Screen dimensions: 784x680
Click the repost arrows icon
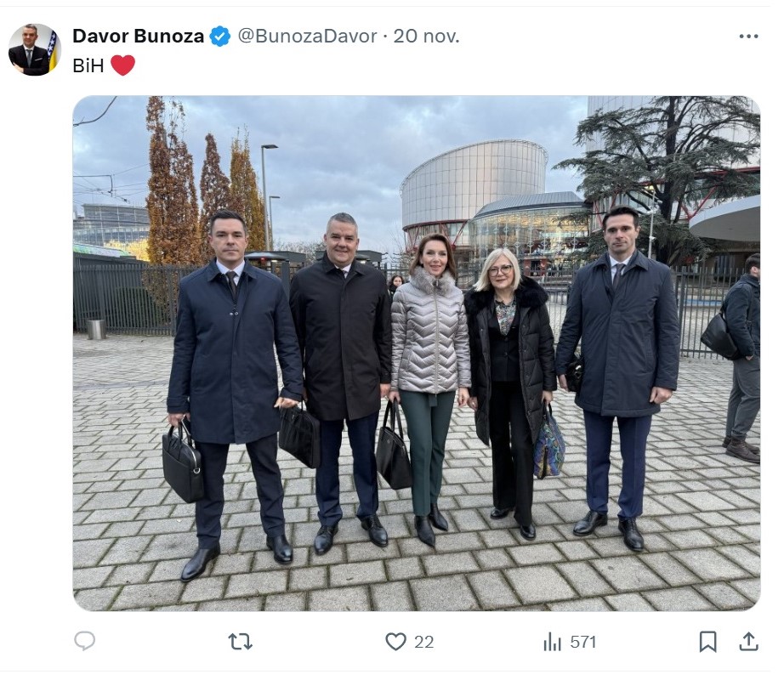tap(240, 642)
